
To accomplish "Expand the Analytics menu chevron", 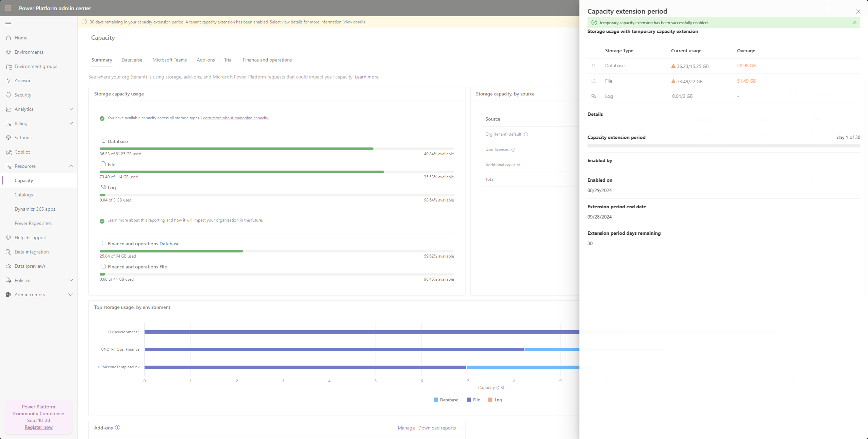I will coord(71,109).
